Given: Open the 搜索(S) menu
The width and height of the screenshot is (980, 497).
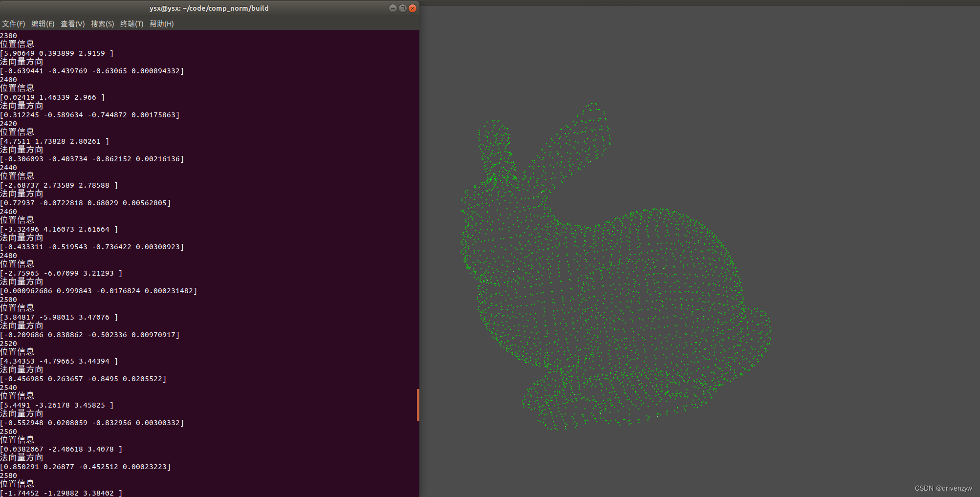Looking at the screenshot, I should (x=103, y=23).
